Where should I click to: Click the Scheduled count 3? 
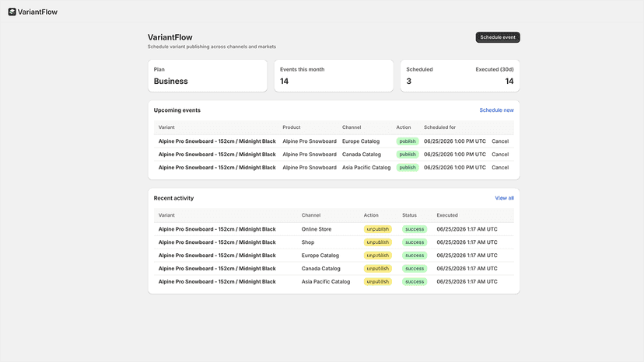pos(408,82)
